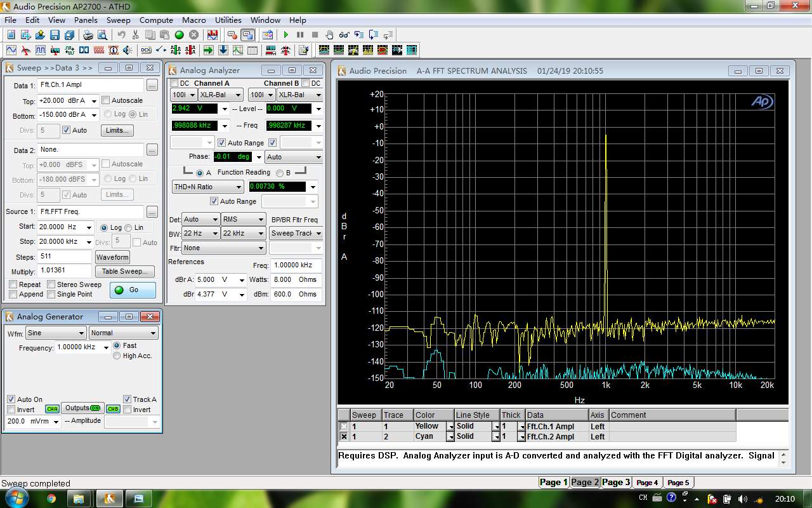Switch to Page 1 tab

553,482
